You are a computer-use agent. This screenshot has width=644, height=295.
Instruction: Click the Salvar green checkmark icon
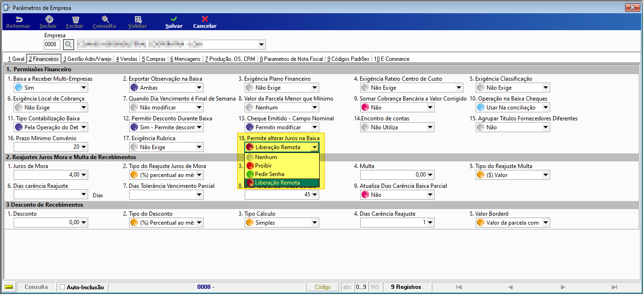pyautogui.click(x=173, y=19)
